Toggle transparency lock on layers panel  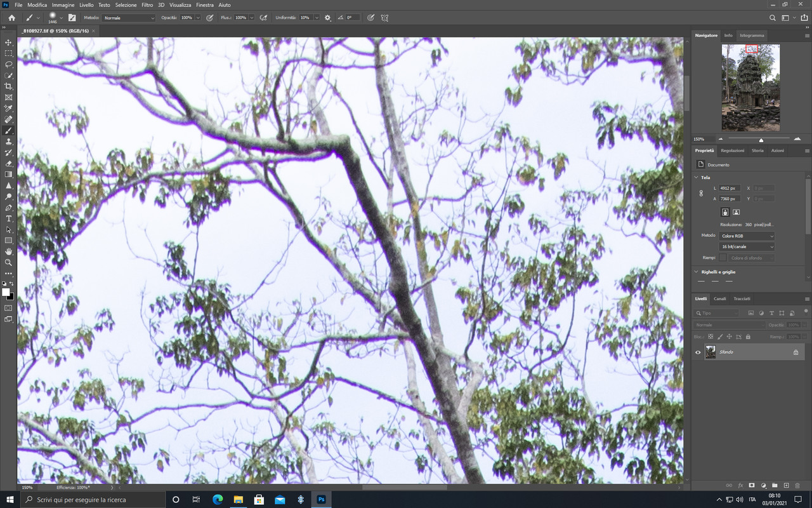[x=710, y=337]
